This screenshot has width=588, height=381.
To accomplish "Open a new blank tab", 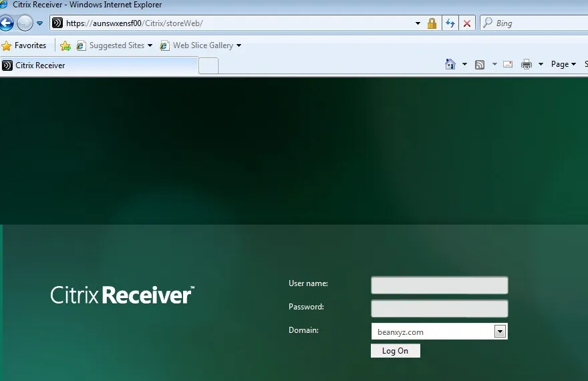I will [208, 66].
